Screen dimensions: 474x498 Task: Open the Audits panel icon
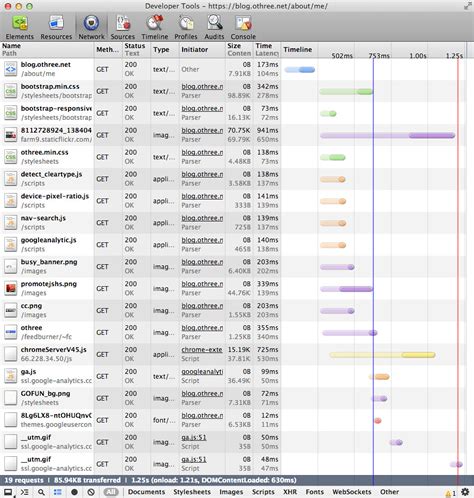click(214, 23)
